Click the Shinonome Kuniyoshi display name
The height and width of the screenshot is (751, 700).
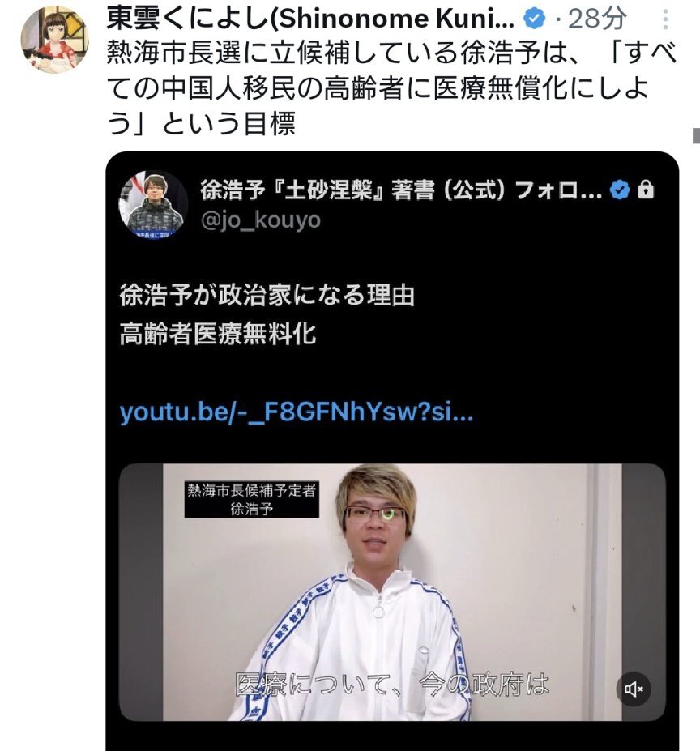(x=310, y=19)
